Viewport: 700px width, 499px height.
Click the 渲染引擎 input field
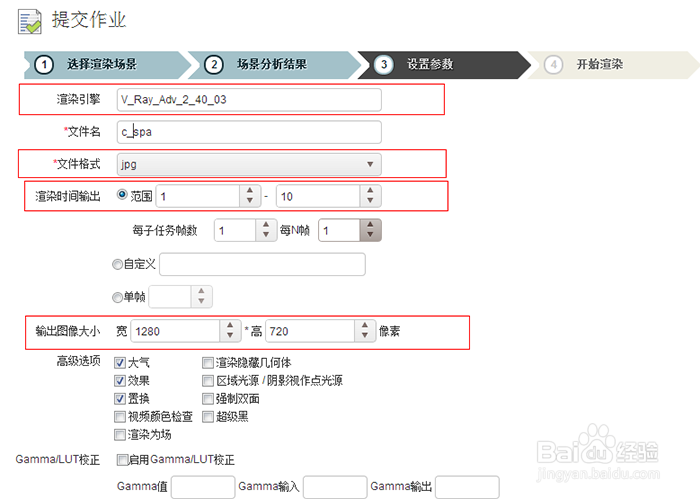(x=249, y=100)
